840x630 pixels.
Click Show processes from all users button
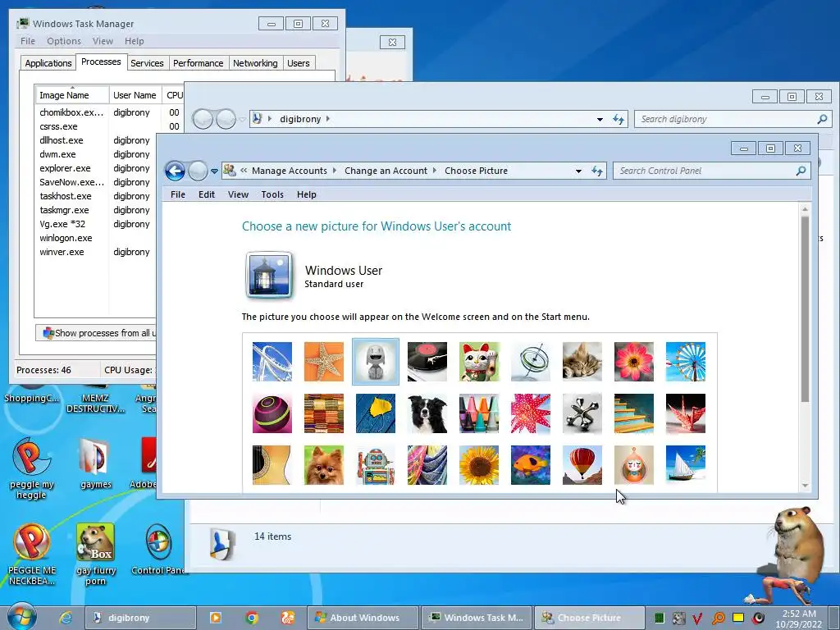(x=97, y=333)
